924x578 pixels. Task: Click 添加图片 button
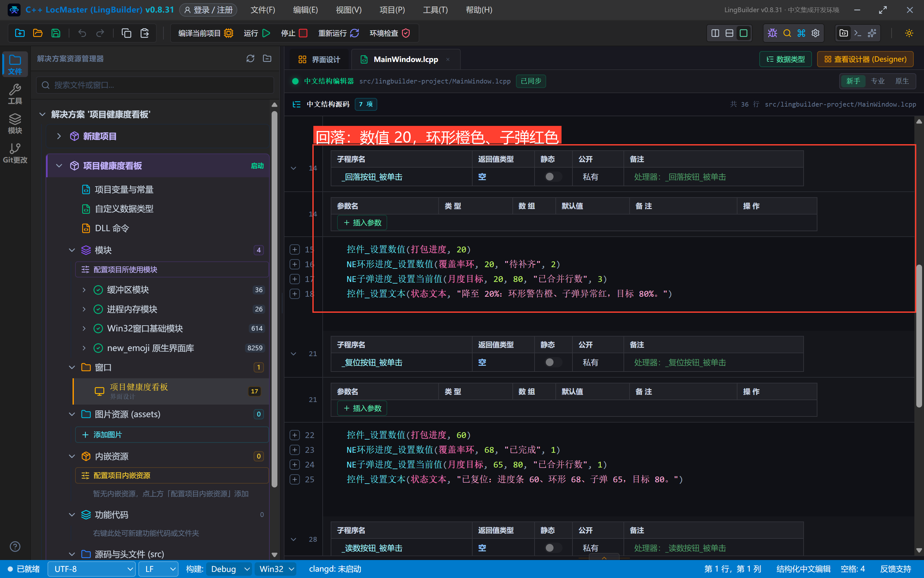tap(172, 435)
